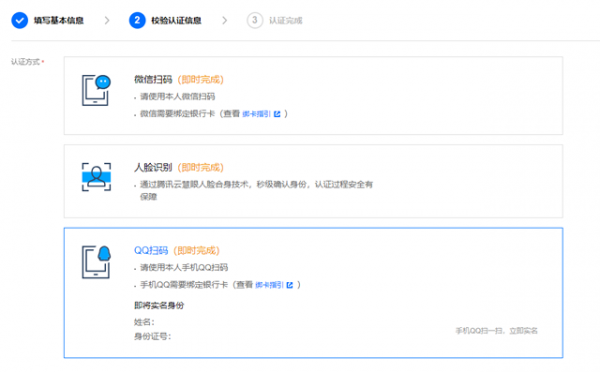600x372 pixels.
Task: Choose the QQ扫码 verification option title
Action: 151,250
